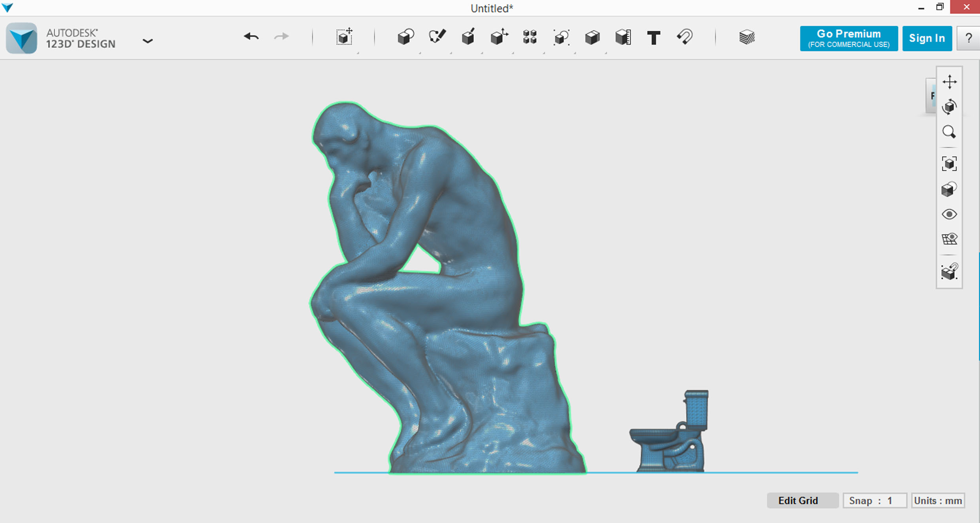This screenshot has width=980, height=523.
Task: Open the Modify tool menu
Action: pyautogui.click(x=499, y=37)
